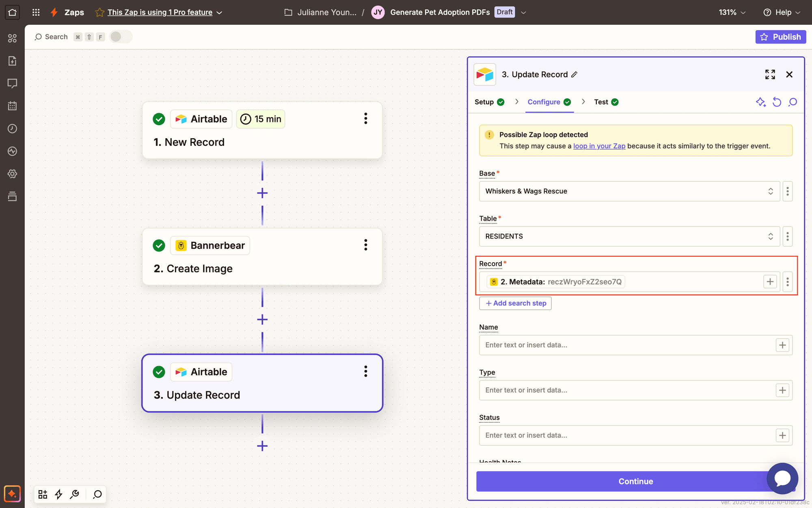Click the refresh fields icon in step panel
The height and width of the screenshot is (508, 812).
pyautogui.click(x=777, y=102)
